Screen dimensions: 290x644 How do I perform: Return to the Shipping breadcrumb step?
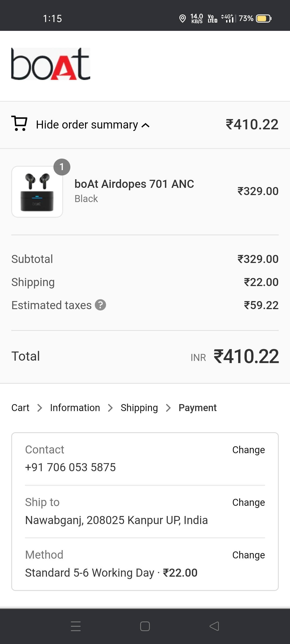(139, 408)
